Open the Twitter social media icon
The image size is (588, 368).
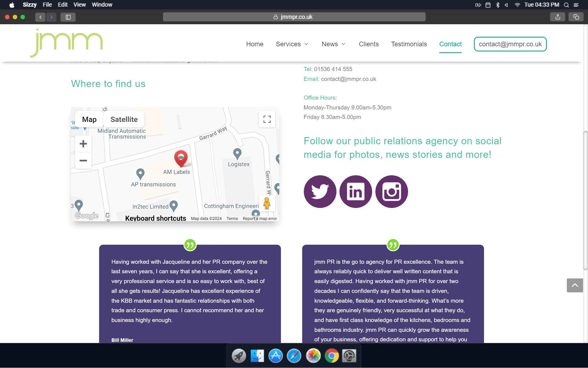[320, 191]
